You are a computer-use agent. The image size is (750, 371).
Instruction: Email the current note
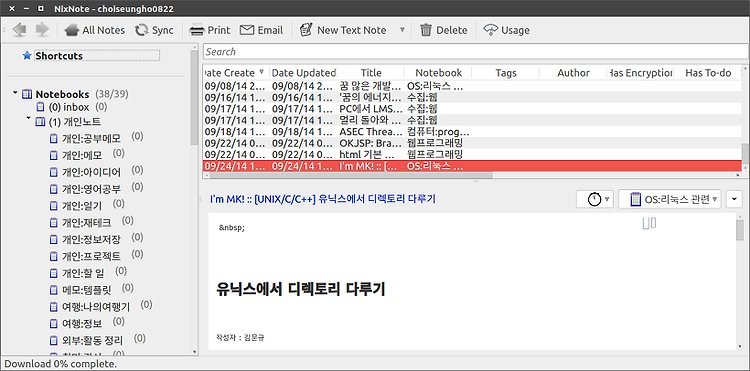pos(261,30)
